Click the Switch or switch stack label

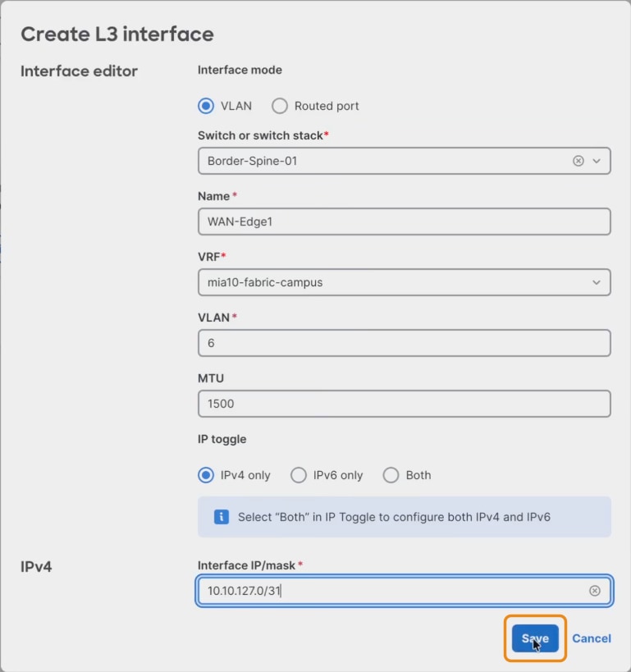point(260,135)
